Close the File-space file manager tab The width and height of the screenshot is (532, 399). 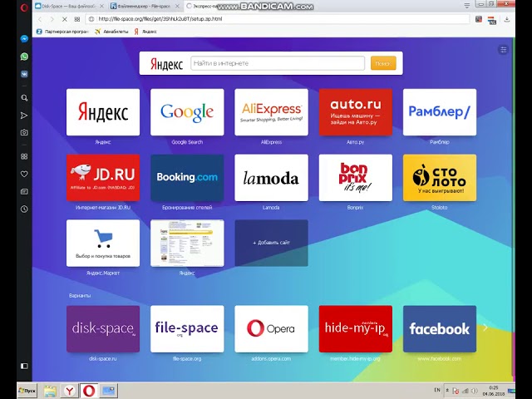(177, 6)
